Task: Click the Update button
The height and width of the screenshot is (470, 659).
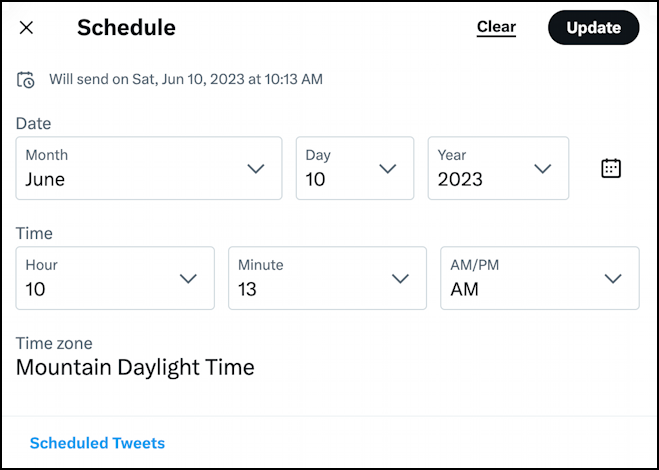Action: tap(593, 28)
